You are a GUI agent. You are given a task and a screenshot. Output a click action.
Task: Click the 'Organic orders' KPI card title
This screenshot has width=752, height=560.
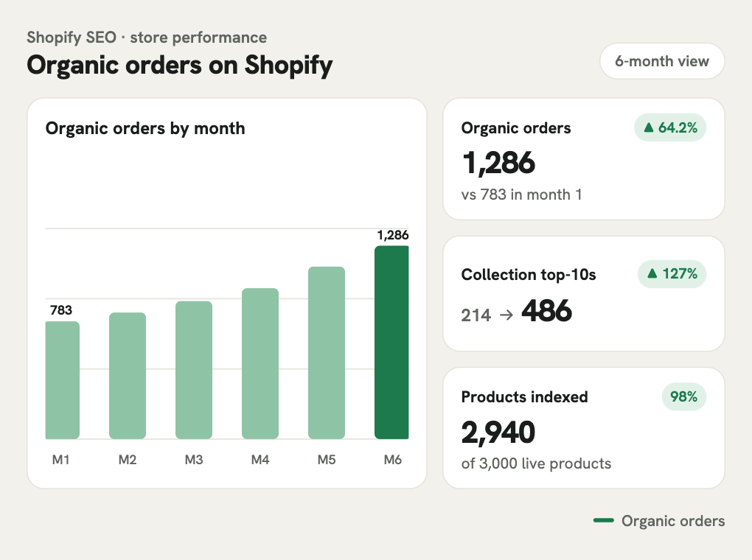point(516,128)
